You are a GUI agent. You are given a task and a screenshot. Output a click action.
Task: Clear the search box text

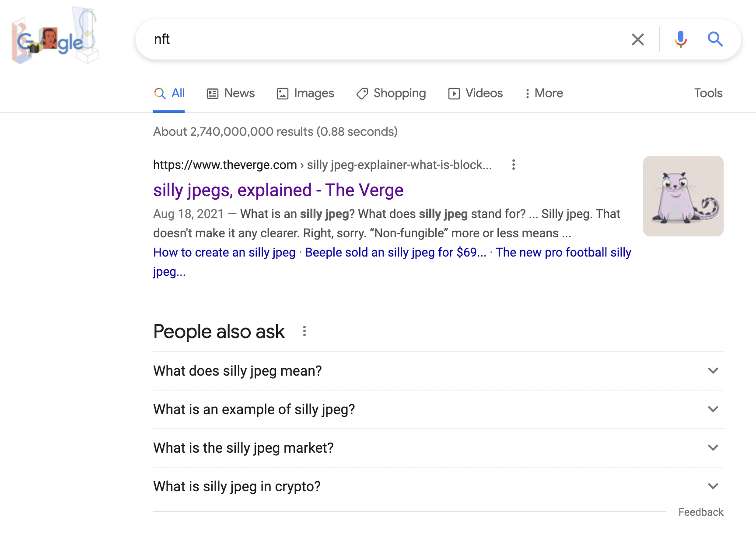(x=637, y=39)
